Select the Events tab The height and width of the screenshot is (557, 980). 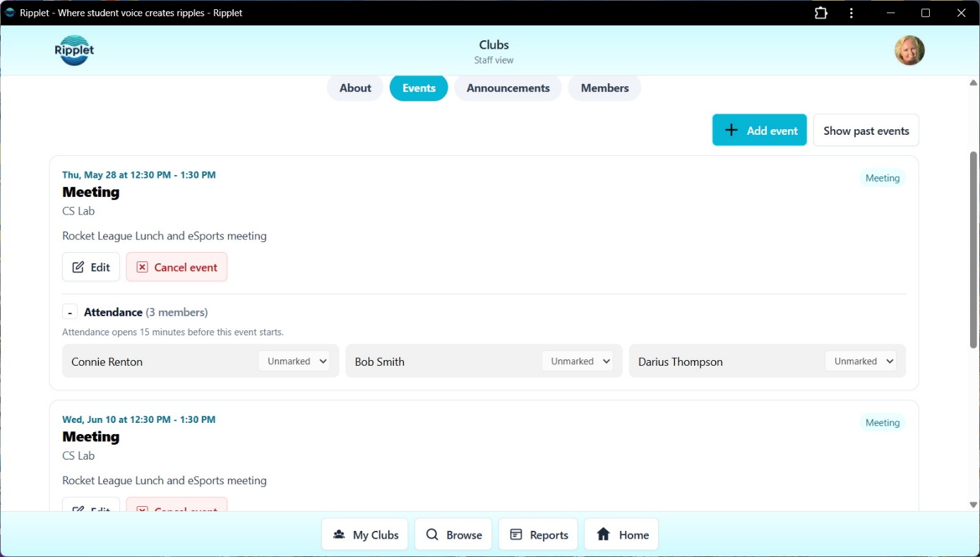coord(419,88)
